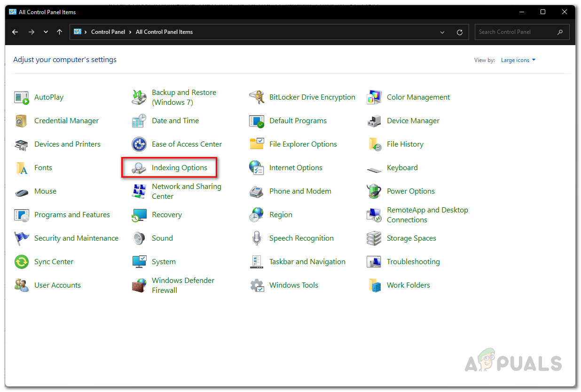Minimize the Control Panel window
Image resolution: width=581 pixels, height=392 pixels.
pyautogui.click(x=522, y=12)
